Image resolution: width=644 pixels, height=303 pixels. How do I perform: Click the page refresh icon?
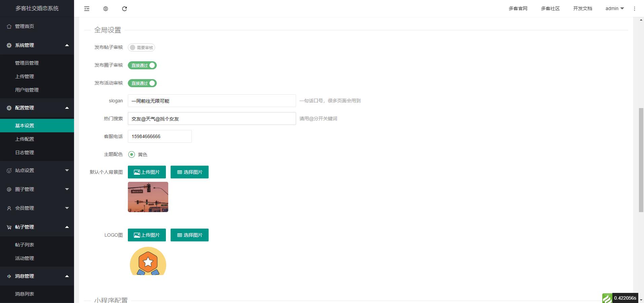click(124, 8)
